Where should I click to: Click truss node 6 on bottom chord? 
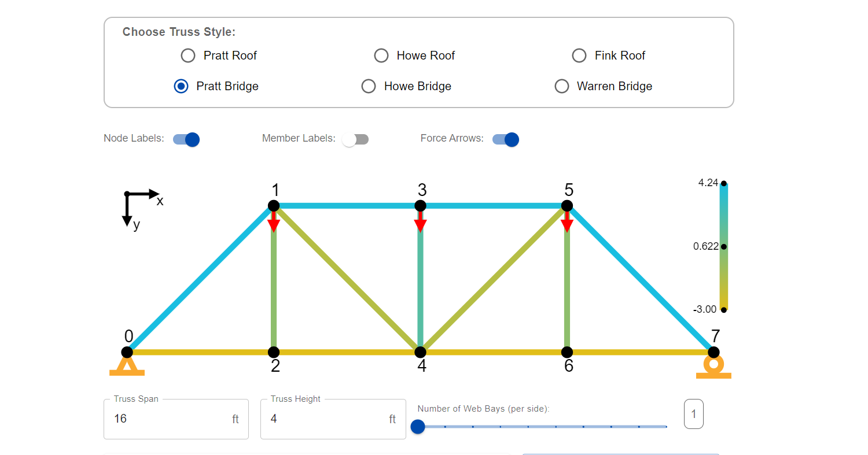(x=567, y=352)
